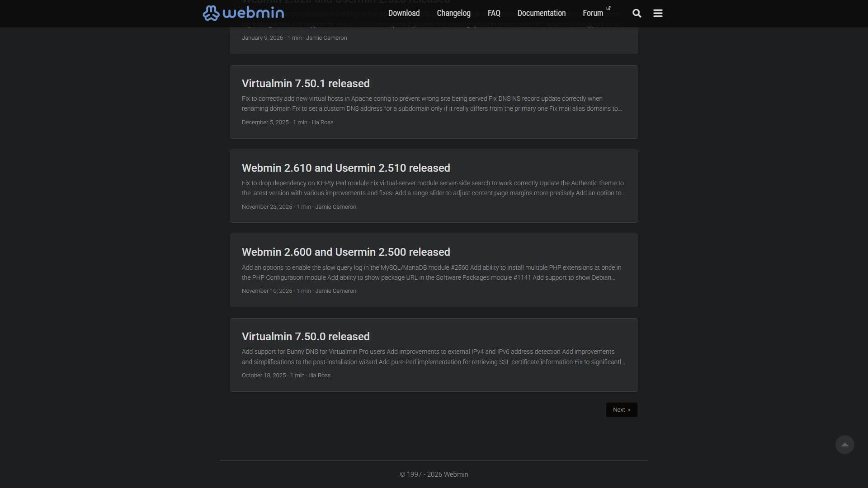This screenshot has width=868, height=488.
Task: Click the '© 1997 - 2026 Webmin' footer text
Action: click(434, 474)
